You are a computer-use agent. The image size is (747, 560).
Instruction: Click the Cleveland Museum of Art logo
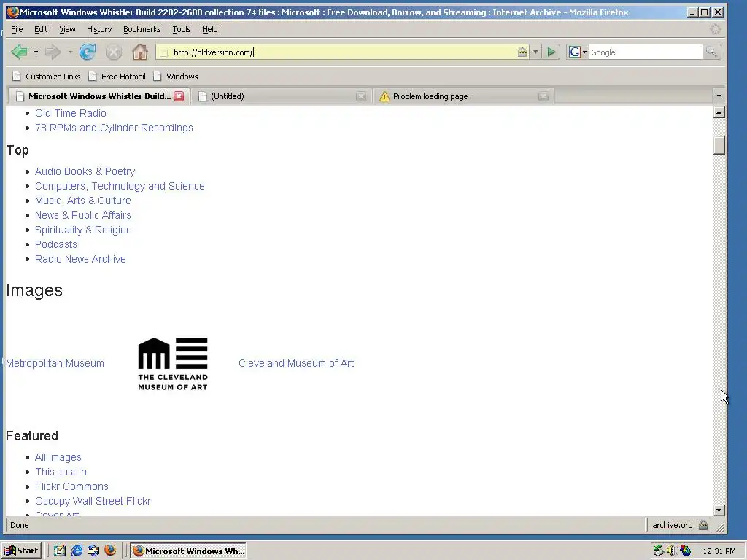click(x=173, y=365)
